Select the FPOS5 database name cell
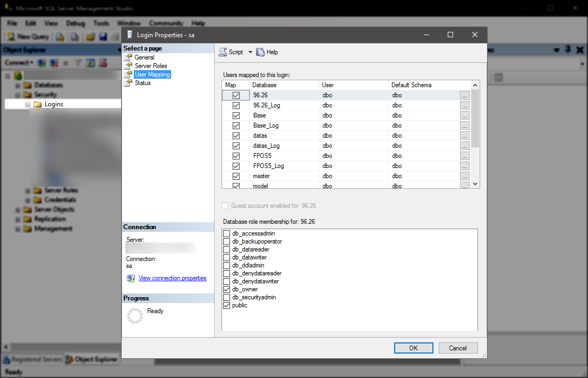The image size is (588, 378). point(284,156)
